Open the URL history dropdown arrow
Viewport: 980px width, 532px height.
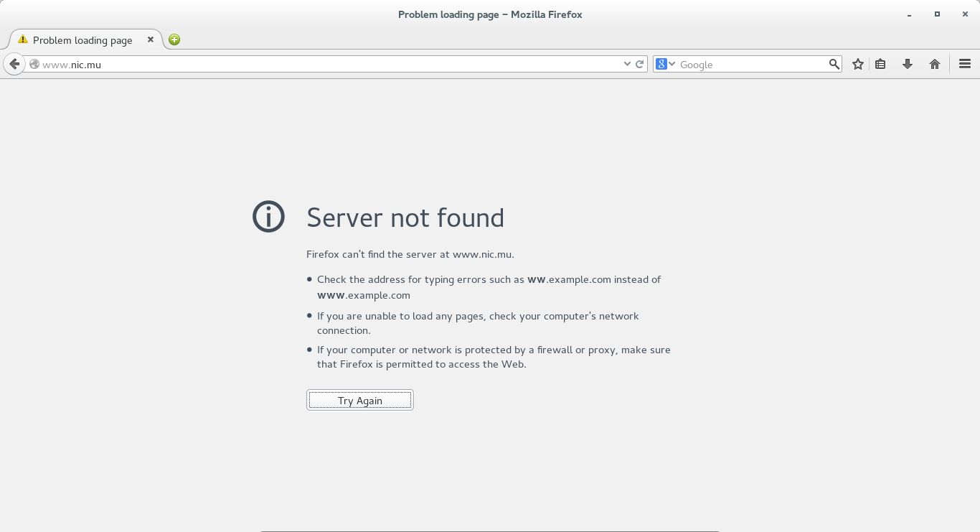(627, 64)
